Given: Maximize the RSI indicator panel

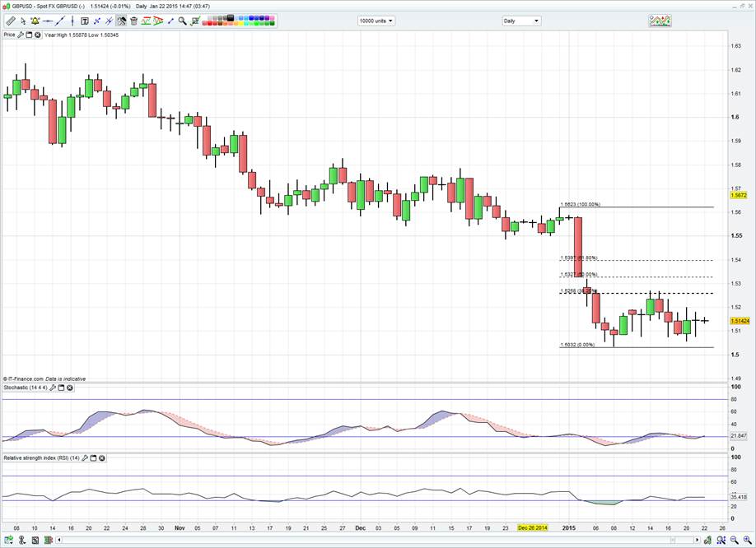Looking at the screenshot, I should (93, 457).
